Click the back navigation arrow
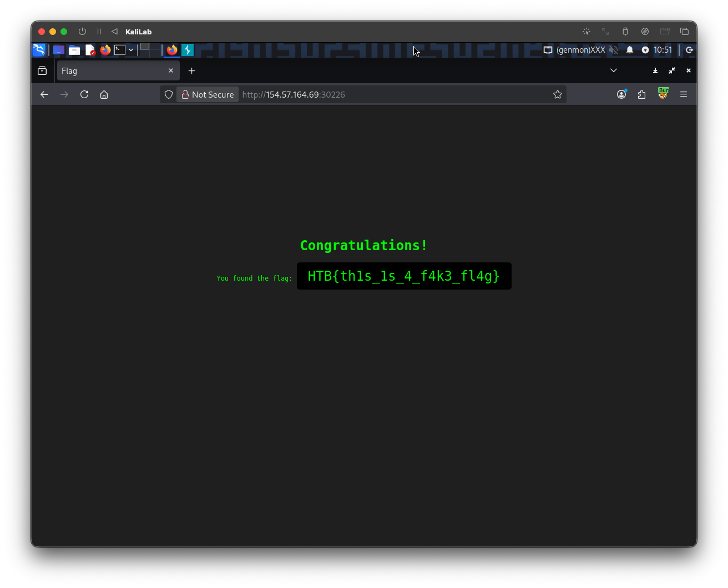The height and width of the screenshot is (588, 728). click(x=44, y=94)
